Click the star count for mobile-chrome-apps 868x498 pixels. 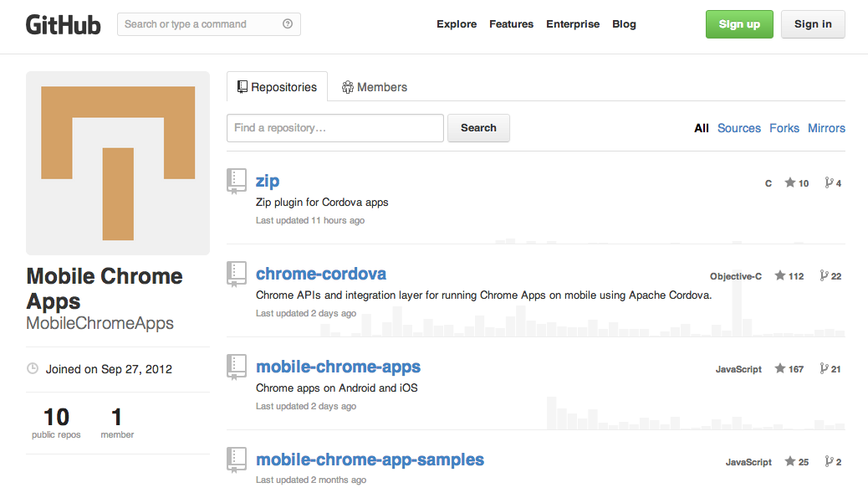[x=789, y=369]
